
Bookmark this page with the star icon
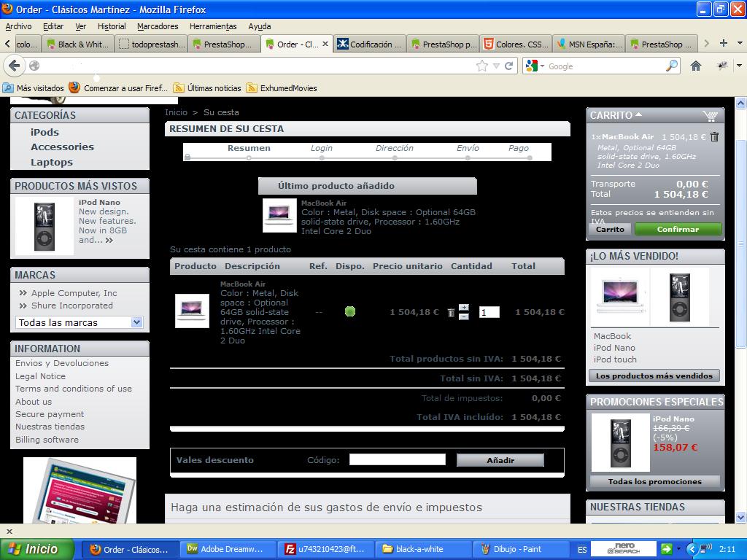482,66
